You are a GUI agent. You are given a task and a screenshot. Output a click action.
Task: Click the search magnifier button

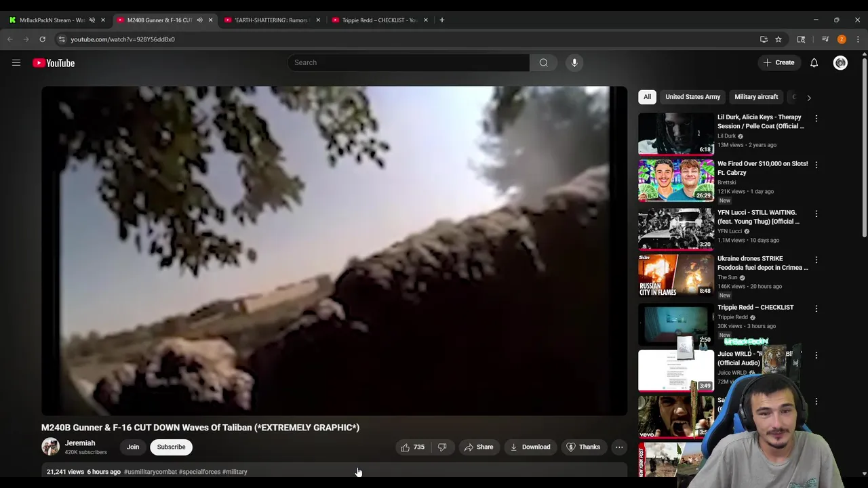pyautogui.click(x=543, y=63)
